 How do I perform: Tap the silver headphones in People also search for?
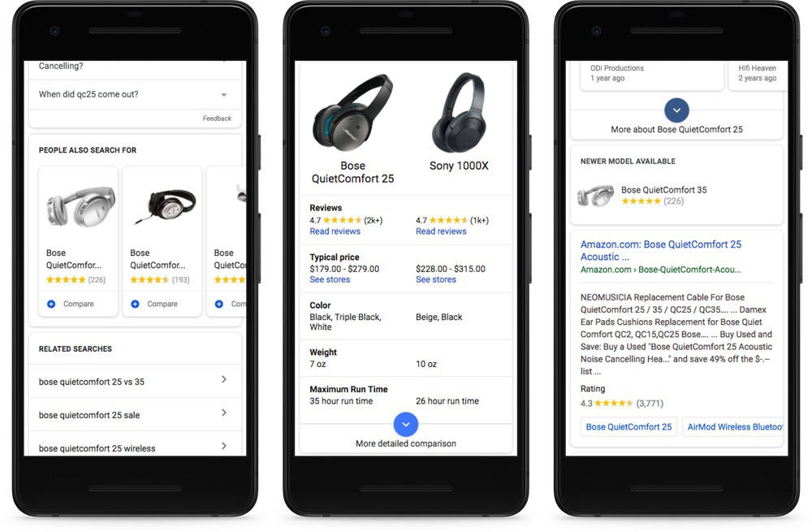80,206
